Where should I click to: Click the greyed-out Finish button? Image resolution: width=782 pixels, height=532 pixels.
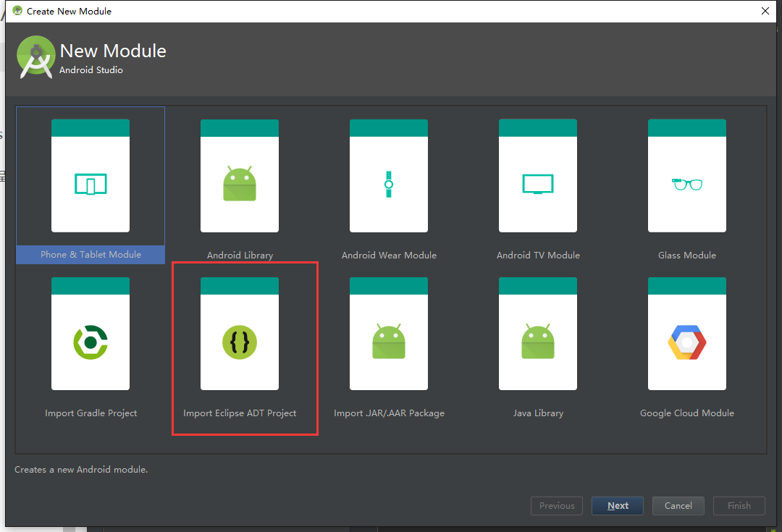[739, 505]
